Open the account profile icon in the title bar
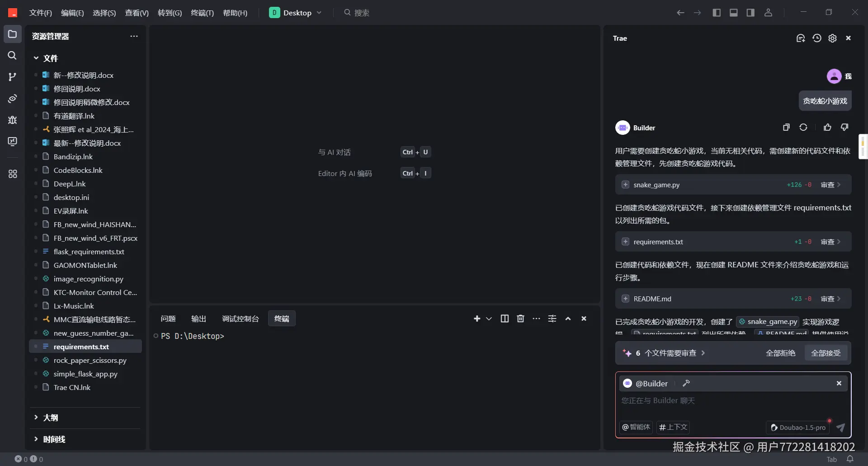This screenshot has width=868, height=466. (768, 13)
